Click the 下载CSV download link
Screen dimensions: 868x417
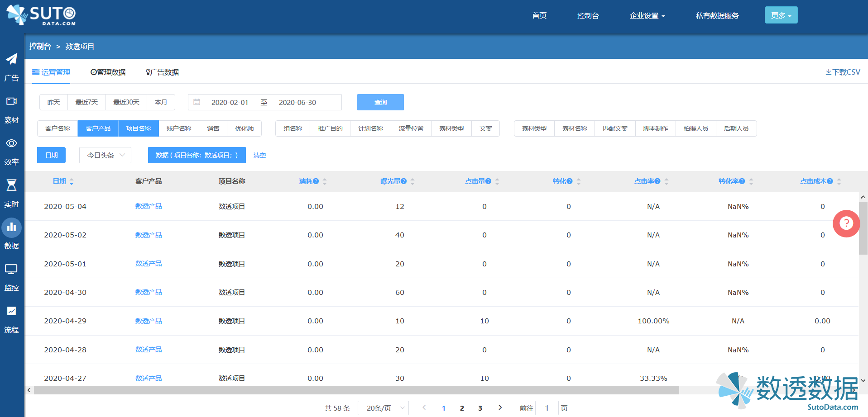tap(843, 72)
